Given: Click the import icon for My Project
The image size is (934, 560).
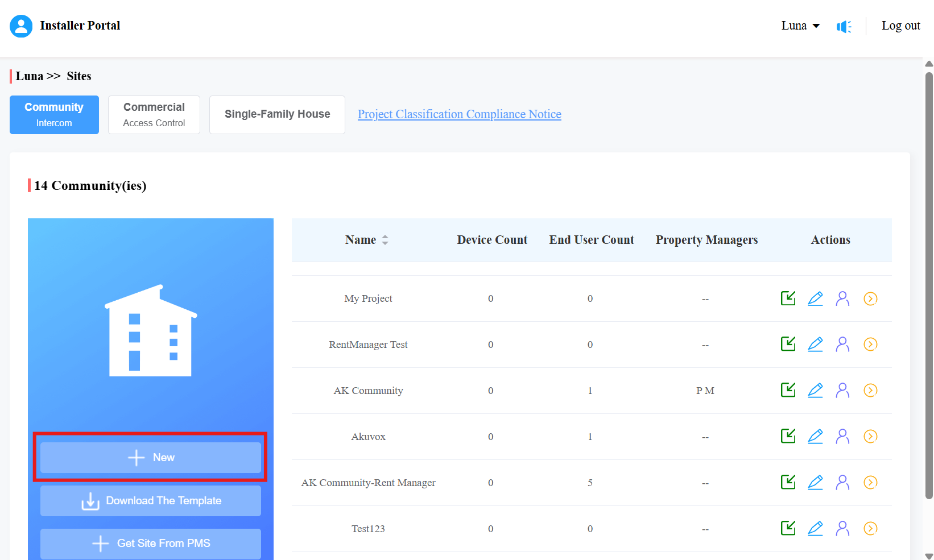Looking at the screenshot, I should (x=788, y=298).
